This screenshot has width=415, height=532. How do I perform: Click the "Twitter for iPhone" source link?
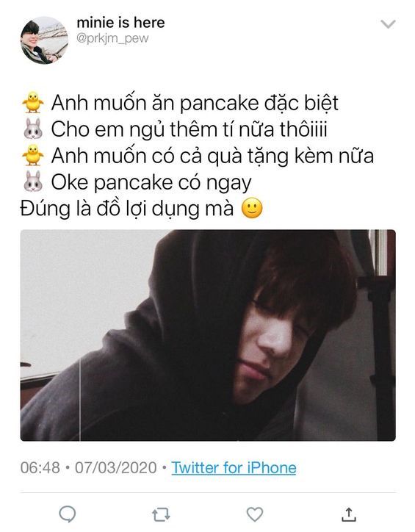coord(234,468)
